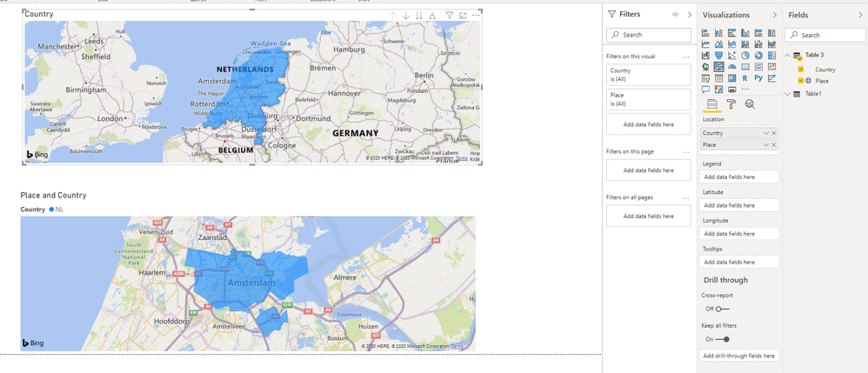Select the KPI visual

tap(771, 67)
